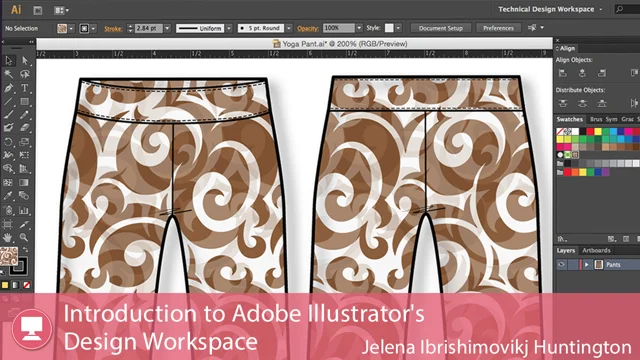Select the Selection tool (black arrow)
Viewport: 640px width, 360px height.
tap(9, 60)
